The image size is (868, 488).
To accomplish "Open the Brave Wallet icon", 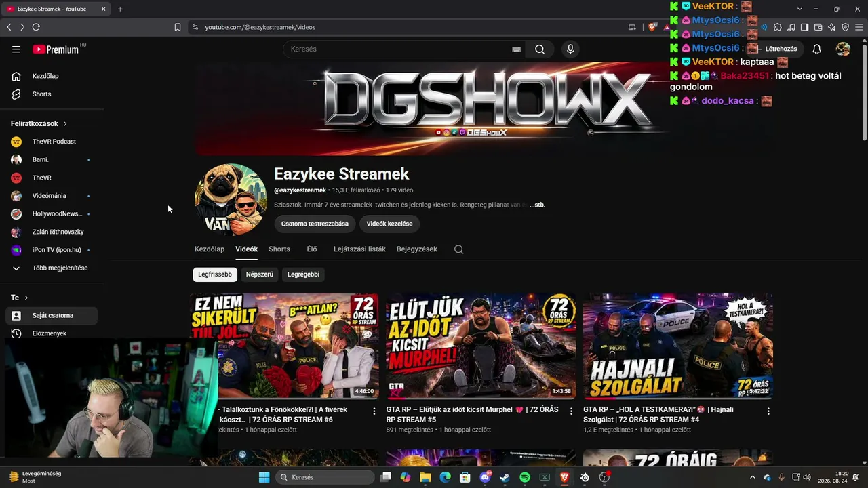I will click(x=818, y=27).
